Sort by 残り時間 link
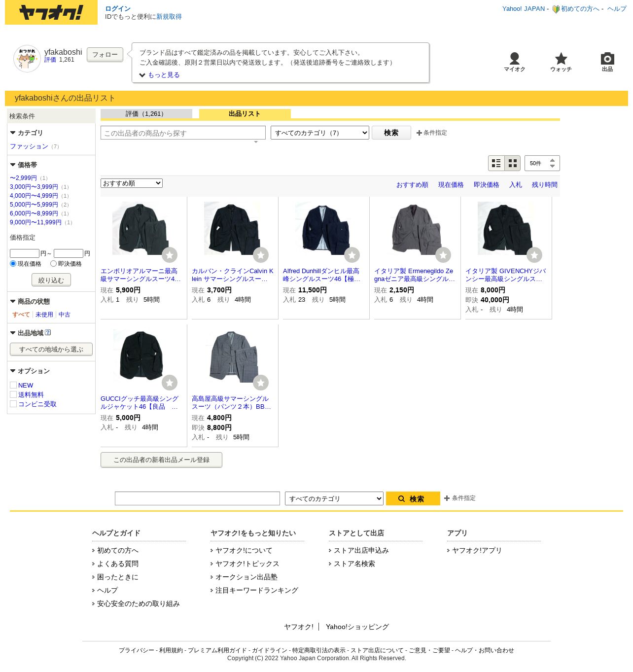 545,185
